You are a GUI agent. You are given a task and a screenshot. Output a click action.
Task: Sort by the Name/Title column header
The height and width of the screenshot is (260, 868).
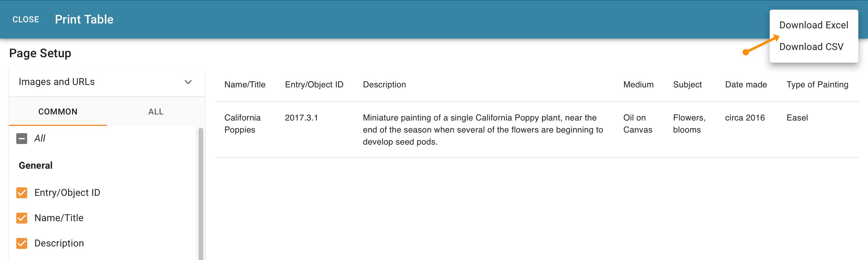(245, 85)
